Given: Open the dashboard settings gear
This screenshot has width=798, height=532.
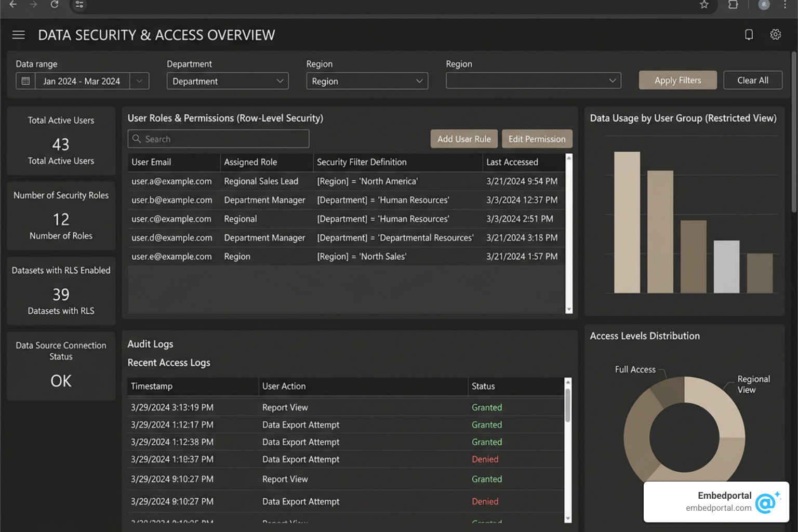Looking at the screenshot, I should click(775, 34).
